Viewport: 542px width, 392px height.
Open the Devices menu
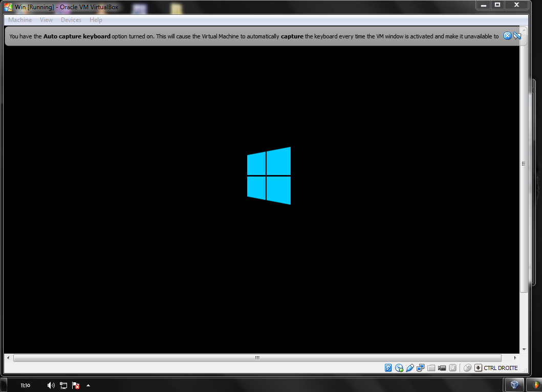71,20
